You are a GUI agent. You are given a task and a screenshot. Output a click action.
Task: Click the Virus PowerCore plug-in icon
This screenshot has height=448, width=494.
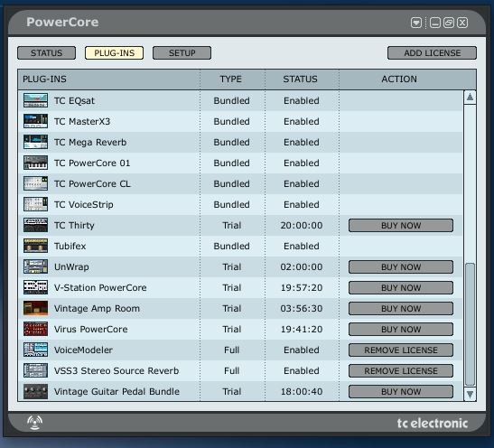(x=35, y=329)
